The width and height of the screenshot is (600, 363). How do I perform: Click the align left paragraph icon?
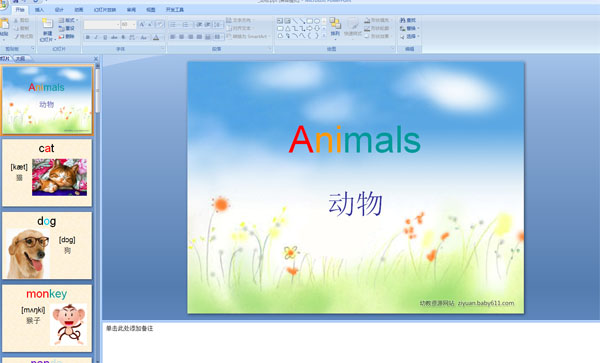point(173,37)
